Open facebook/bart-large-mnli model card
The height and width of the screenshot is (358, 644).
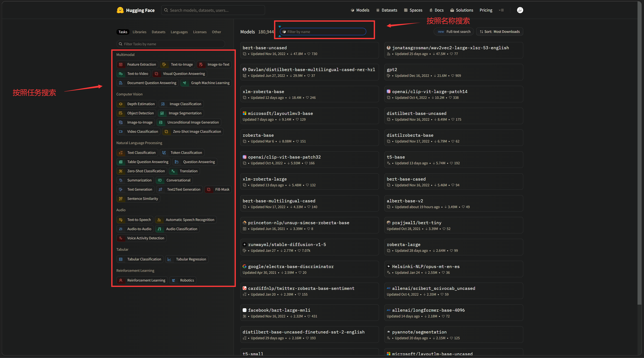[310, 313]
